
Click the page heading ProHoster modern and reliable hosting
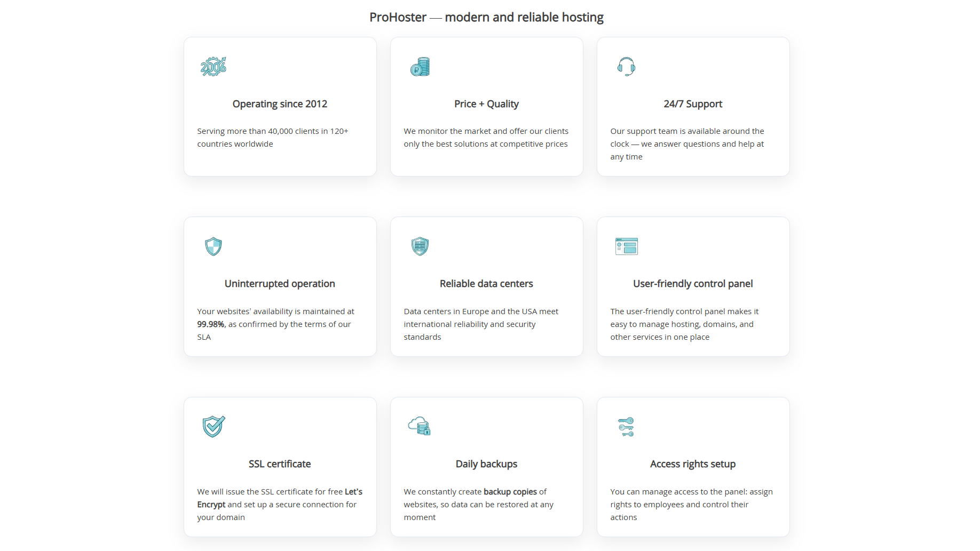click(486, 18)
